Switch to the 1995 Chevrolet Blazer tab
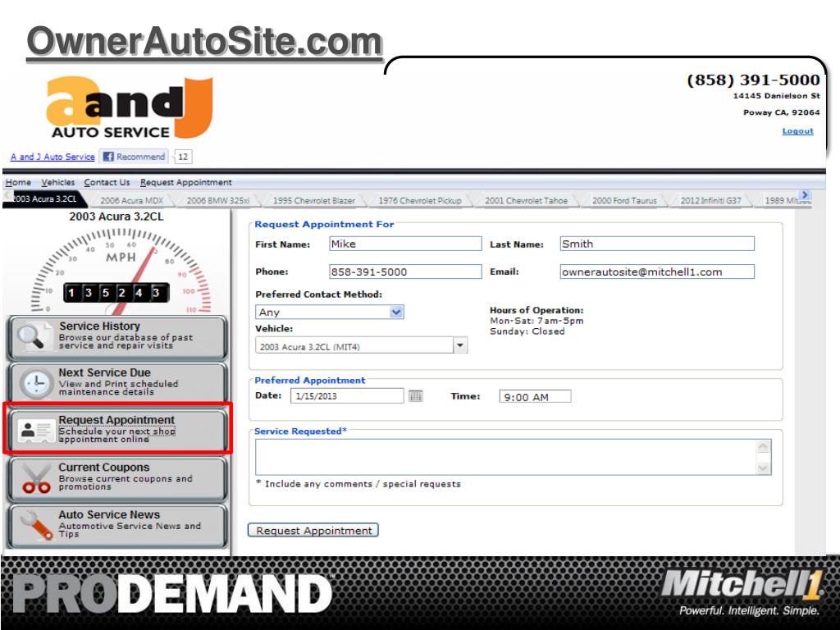The height and width of the screenshot is (630, 840). point(314,200)
